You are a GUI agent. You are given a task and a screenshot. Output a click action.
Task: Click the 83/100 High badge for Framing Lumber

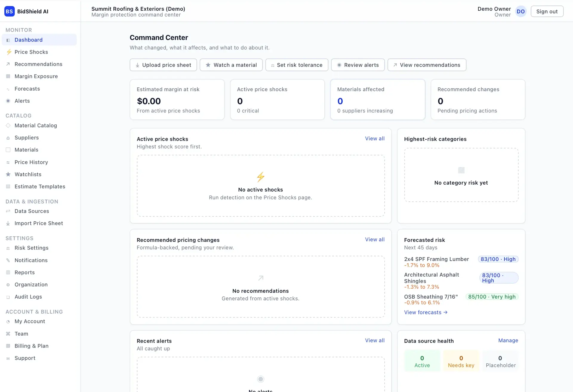tap(498, 259)
